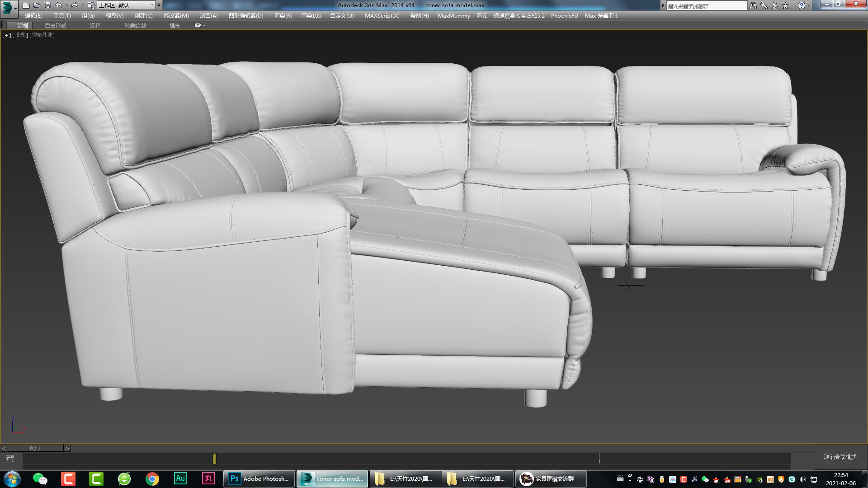Toggle the Project Folder toolbar button

[91, 5]
